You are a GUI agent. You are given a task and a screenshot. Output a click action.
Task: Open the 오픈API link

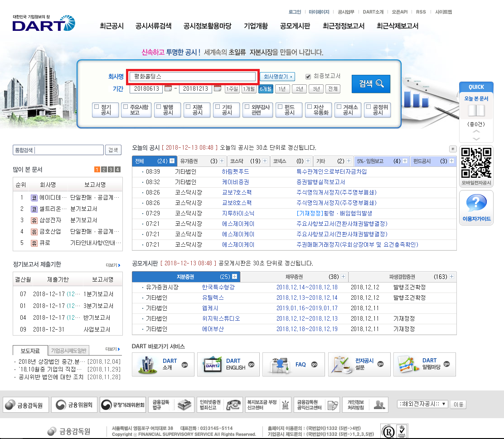[400, 12]
